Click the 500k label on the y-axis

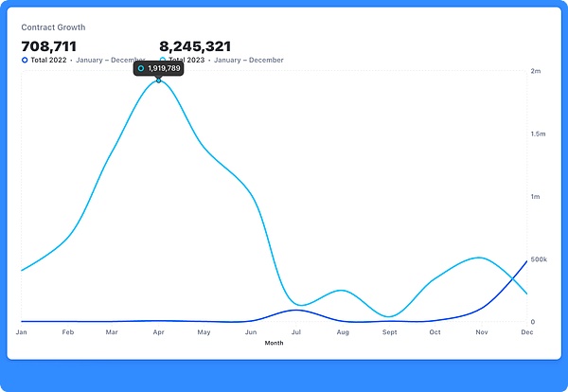click(x=539, y=259)
